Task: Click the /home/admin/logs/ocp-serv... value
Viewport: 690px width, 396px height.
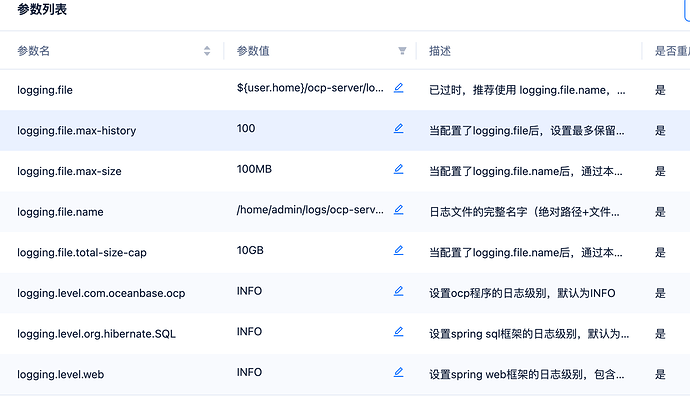Action: [310, 210]
